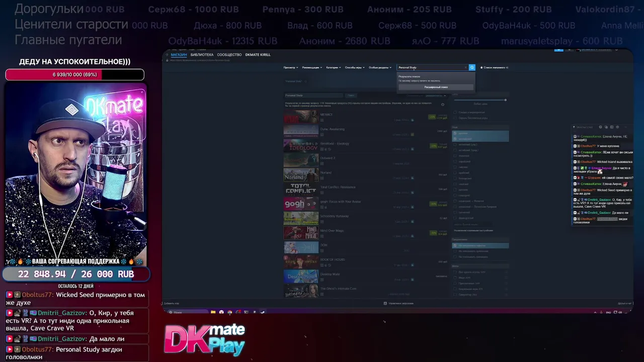Open File Explorer from the Windows taskbar
644x362 pixels.
(x=213, y=312)
